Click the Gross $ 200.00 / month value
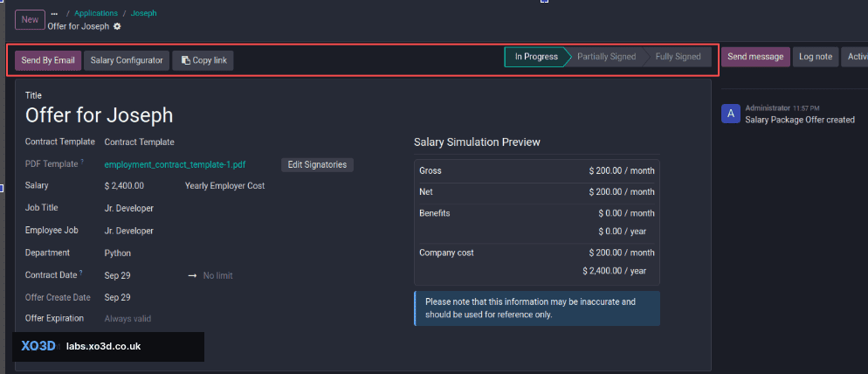Viewport: 868px width, 374px height. pyautogui.click(x=622, y=170)
